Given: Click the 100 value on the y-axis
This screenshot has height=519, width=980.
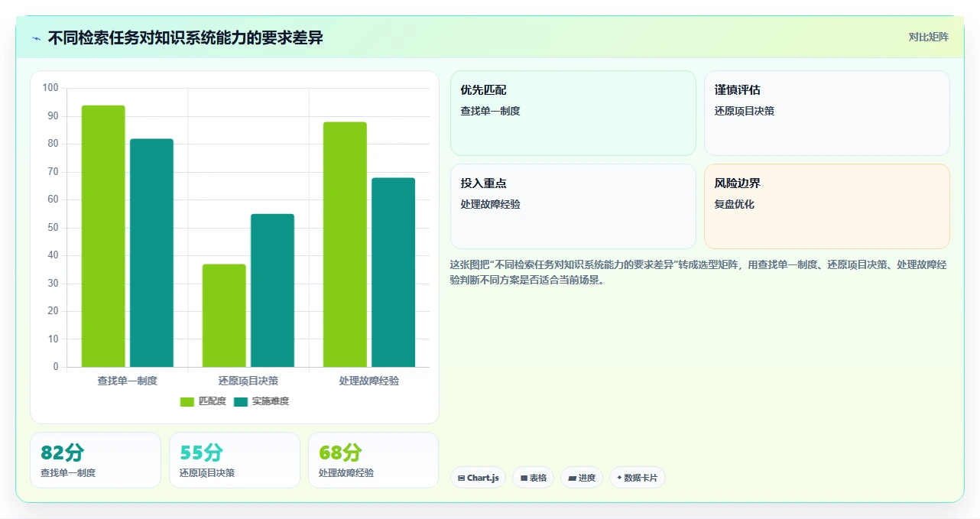Looking at the screenshot, I should 50,88.
